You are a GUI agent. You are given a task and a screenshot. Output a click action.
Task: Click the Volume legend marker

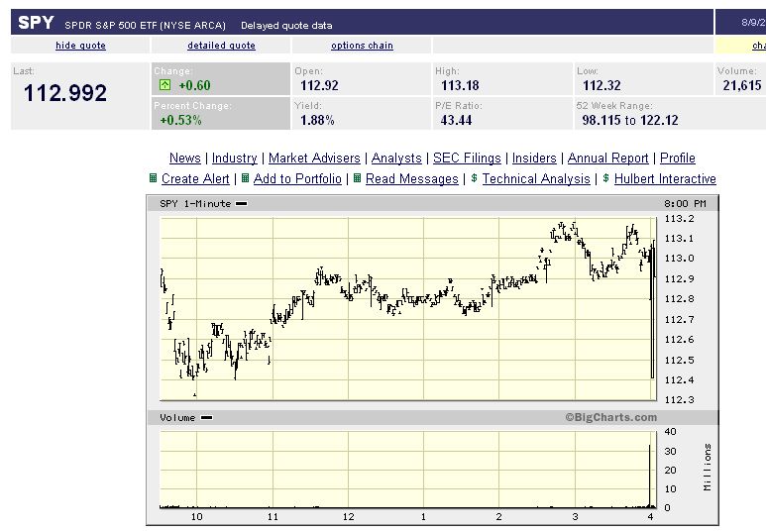click(206, 418)
